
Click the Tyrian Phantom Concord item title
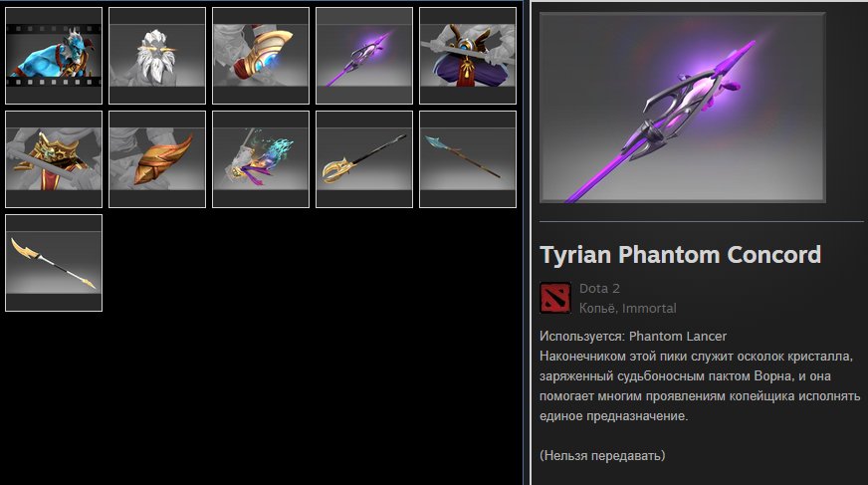click(x=680, y=255)
